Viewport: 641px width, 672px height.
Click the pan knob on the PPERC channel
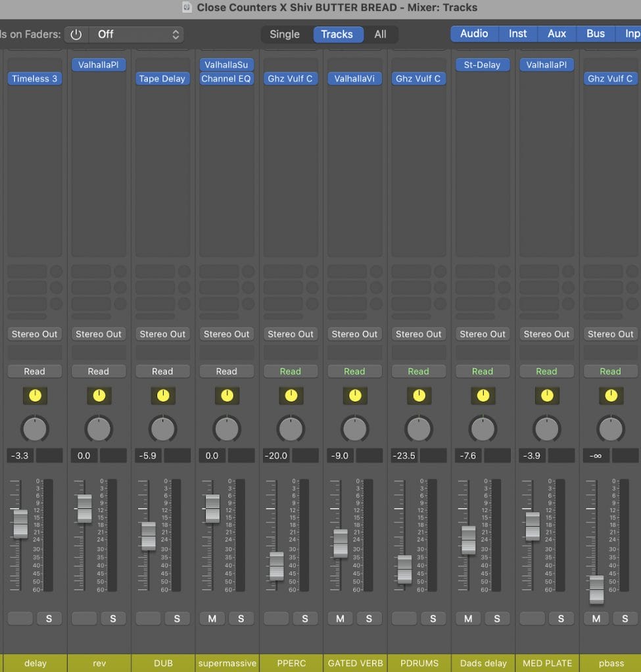click(x=291, y=429)
